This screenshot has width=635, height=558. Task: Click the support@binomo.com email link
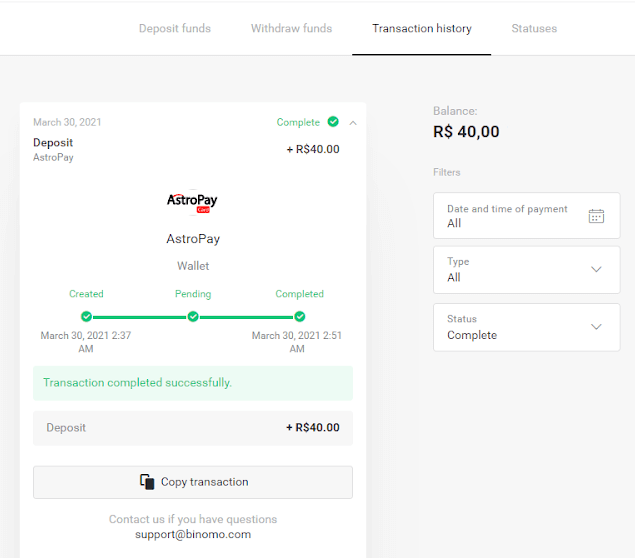[193, 534]
